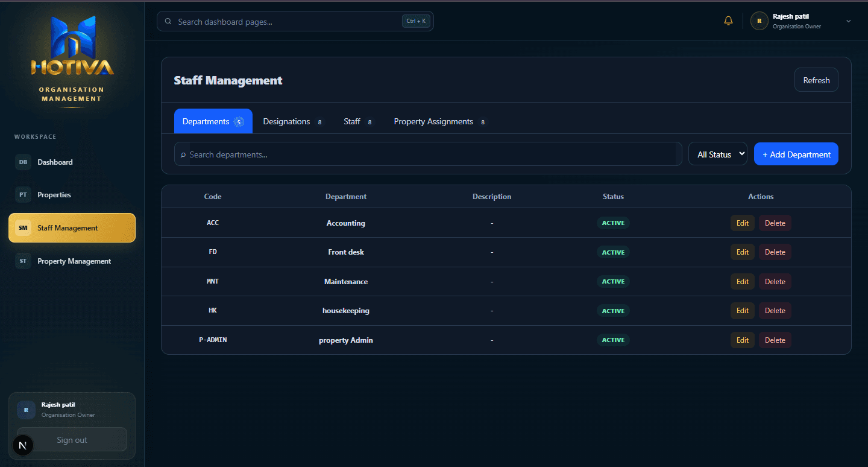
Task: Click the ACTIVE status badge for housekeeping
Action: pyautogui.click(x=613, y=311)
